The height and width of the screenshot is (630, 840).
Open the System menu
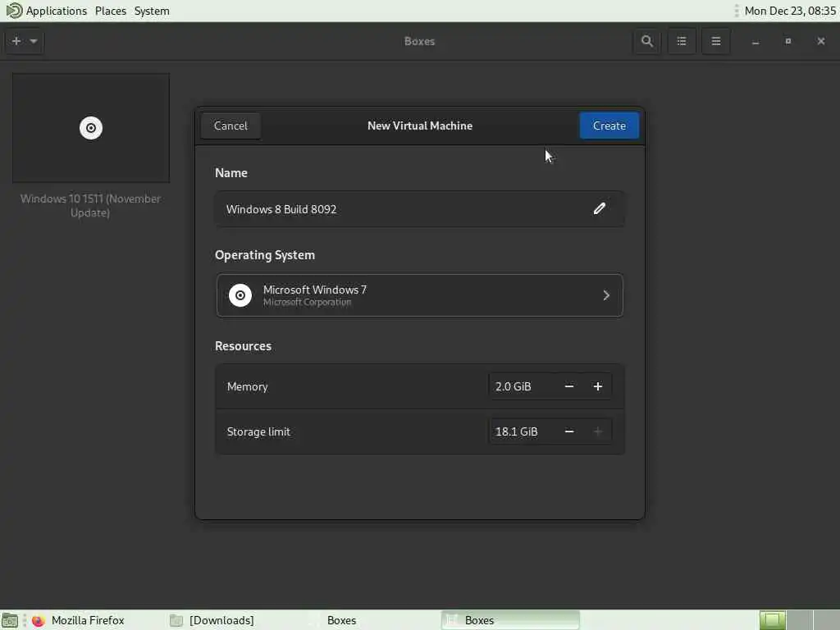152,11
